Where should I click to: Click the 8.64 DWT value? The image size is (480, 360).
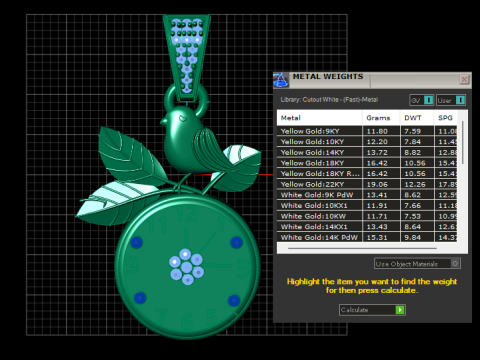coord(413,227)
